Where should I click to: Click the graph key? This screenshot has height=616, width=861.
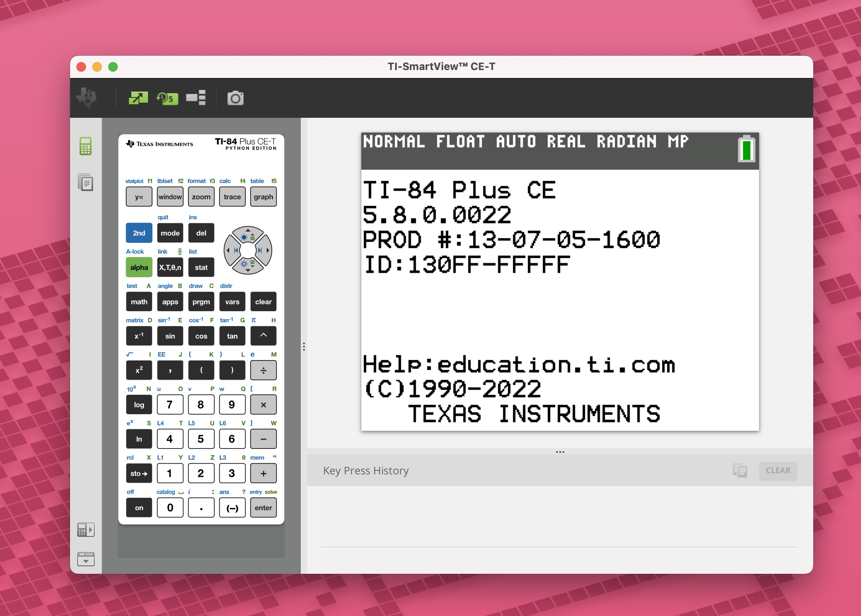point(263,197)
